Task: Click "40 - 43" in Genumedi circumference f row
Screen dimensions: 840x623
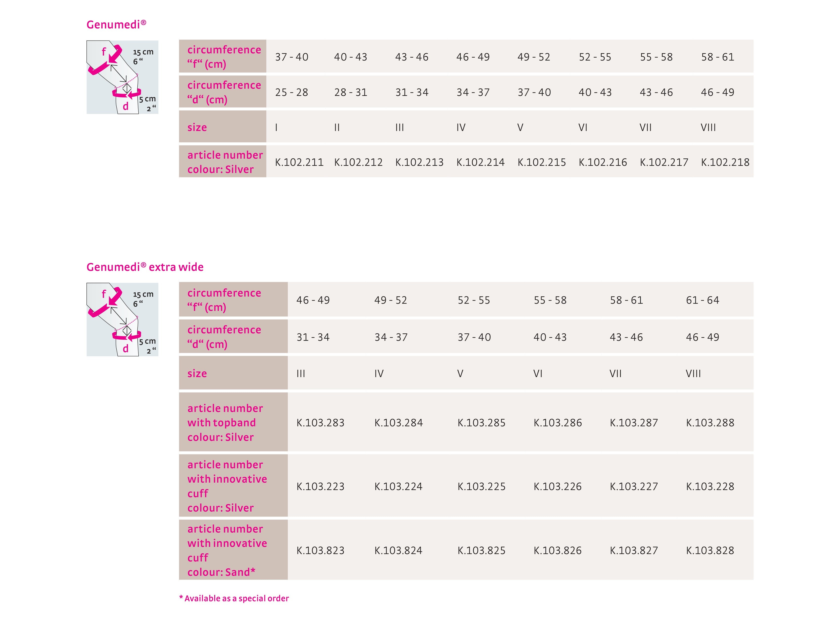Action: (351, 57)
